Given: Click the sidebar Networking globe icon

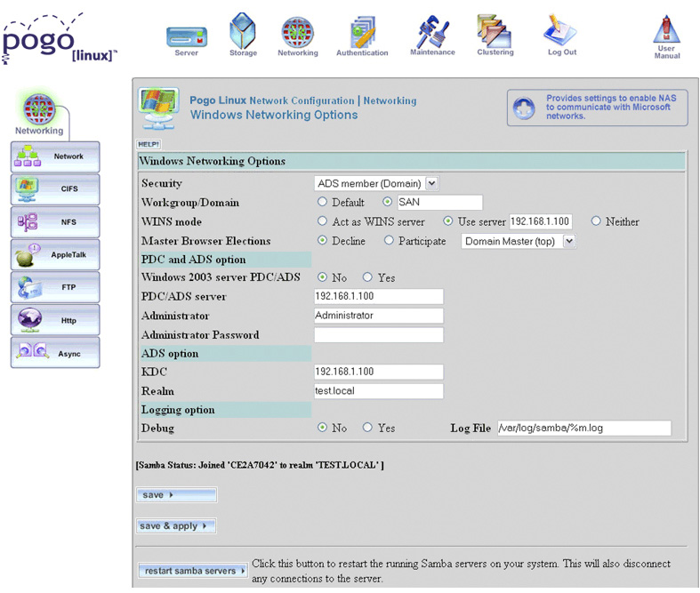Looking at the screenshot, I should point(39,109).
